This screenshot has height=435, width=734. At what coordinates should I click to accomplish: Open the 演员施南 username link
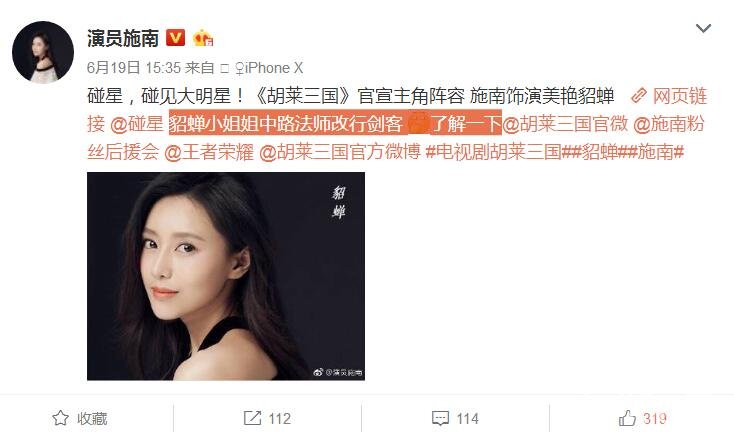pos(123,38)
